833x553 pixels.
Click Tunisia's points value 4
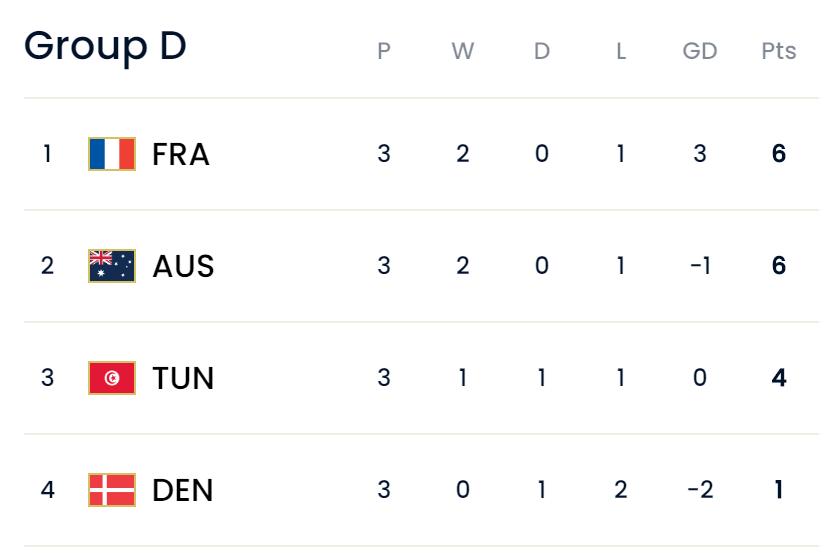pos(778,378)
